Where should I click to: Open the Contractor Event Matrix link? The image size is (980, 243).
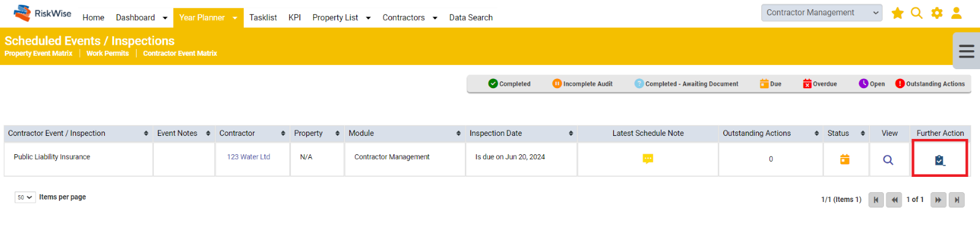pyautogui.click(x=180, y=53)
